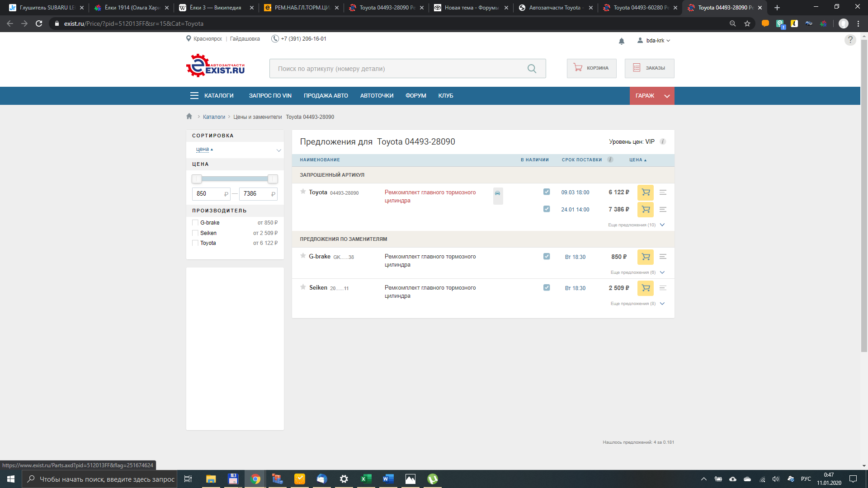Viewport: 868px width, 488px height.
Task: Open details menu for G-brake offer
Action: (663, 257)
